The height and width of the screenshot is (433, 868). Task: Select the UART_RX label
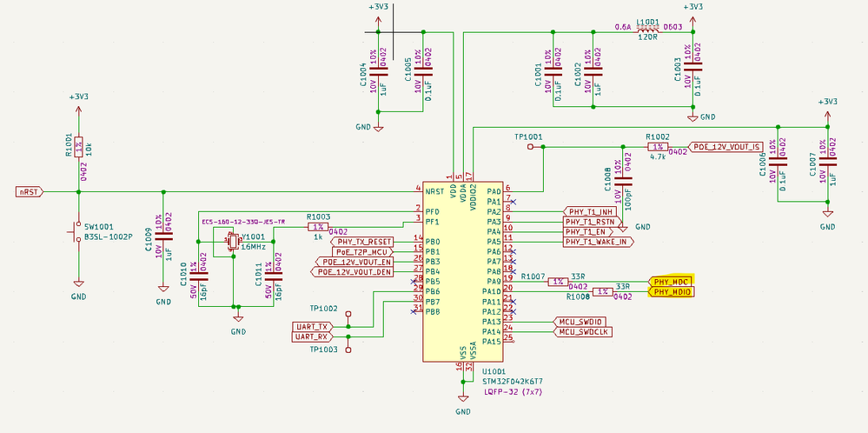point(312,336)
